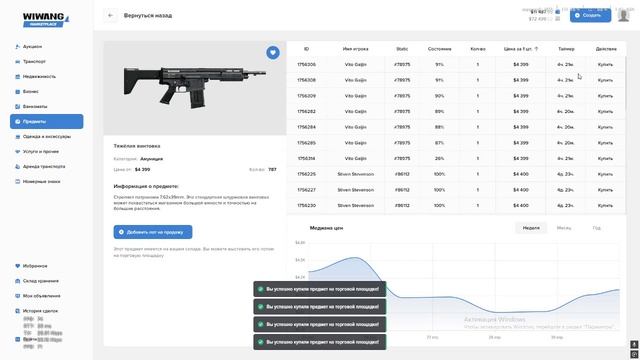The width and height of the screenshot is (640, 360).
Task: Click ID cell 1756225
Action: coord(306,174)
